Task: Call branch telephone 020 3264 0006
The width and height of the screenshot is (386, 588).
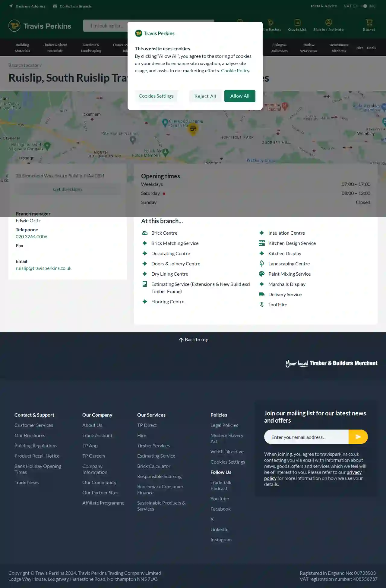Action: (31, 236)
